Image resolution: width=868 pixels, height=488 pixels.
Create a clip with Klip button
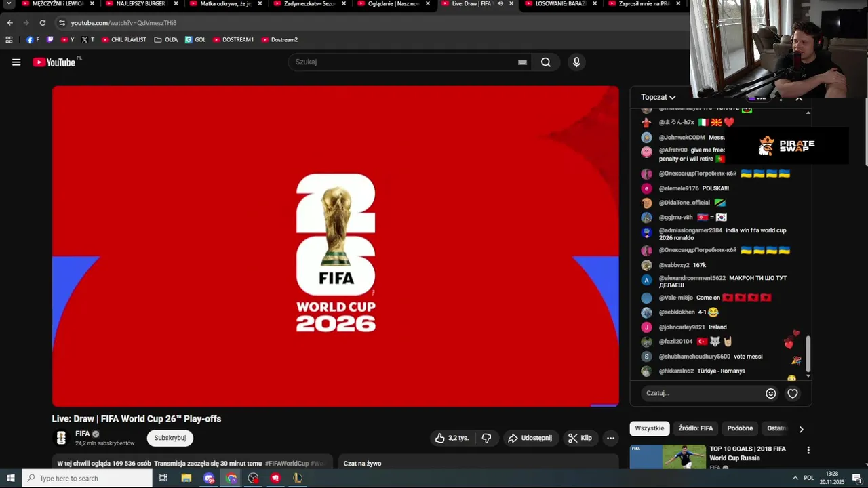[580, 438]
